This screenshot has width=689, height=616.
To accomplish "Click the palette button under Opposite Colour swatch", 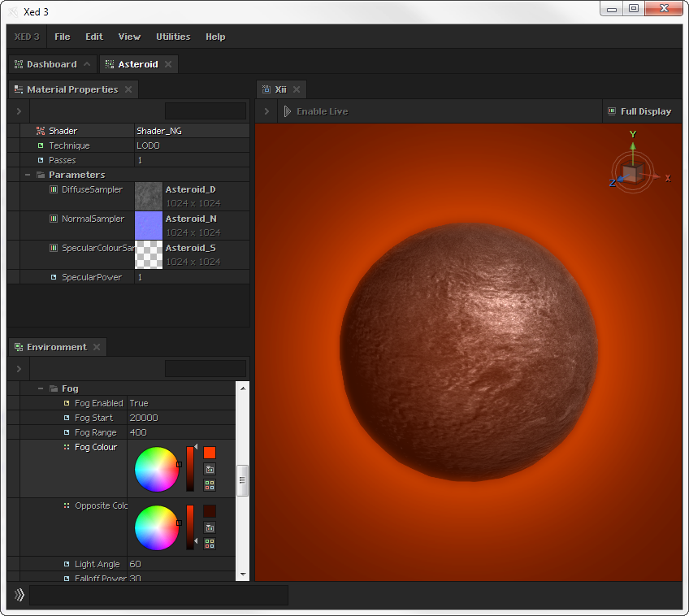I will pyautogui.click(x=210, y=527).
